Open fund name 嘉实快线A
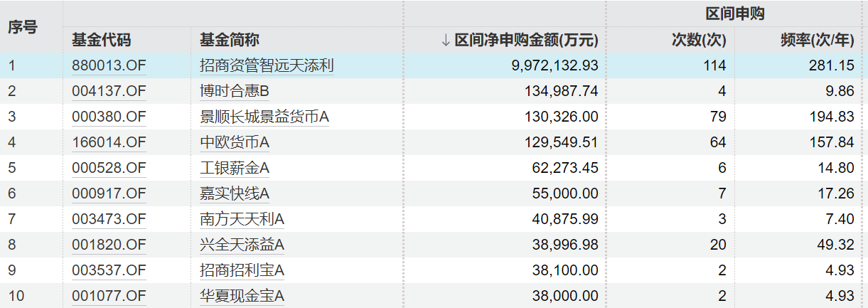The width and height of the screenshot is (868, 308). tap(235, 193)
